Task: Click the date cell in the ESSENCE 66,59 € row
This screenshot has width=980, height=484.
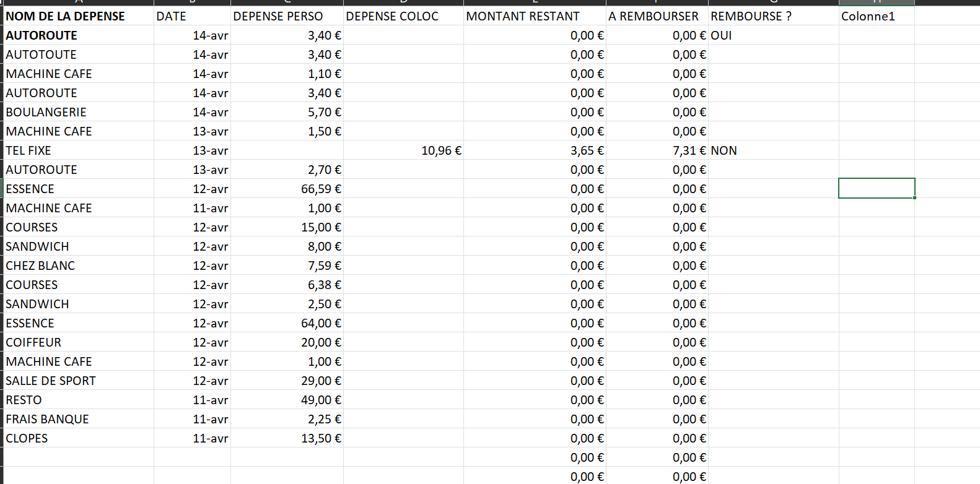Action: coord(192,189)
